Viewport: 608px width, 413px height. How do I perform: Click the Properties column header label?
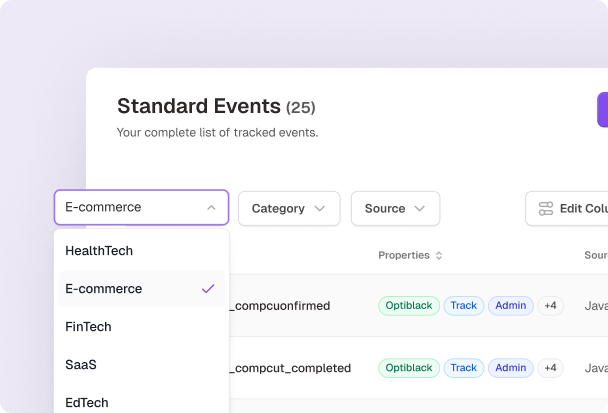tap(404, 256)
